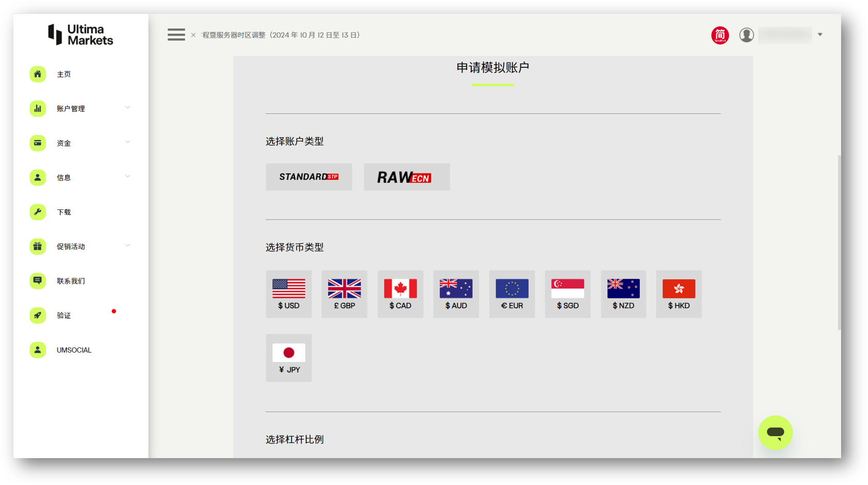Choose CAD currency with Canada flag

click(x=400, y=294)
